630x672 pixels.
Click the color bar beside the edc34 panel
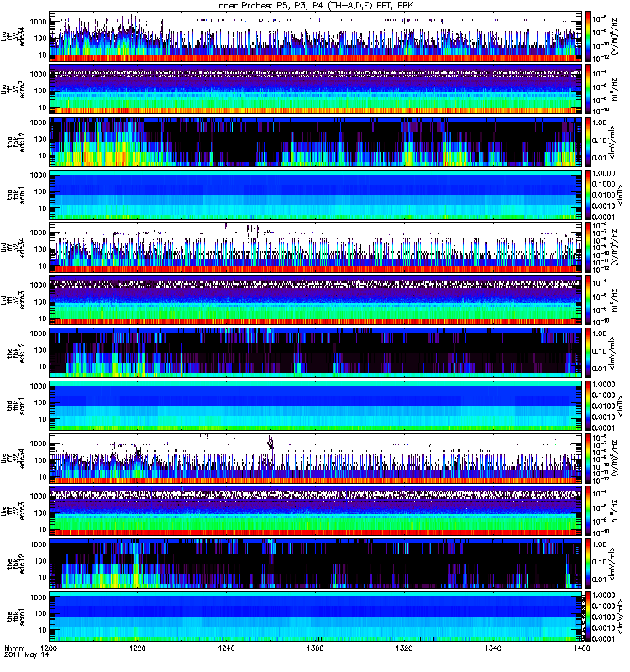(x=588, y=458)
